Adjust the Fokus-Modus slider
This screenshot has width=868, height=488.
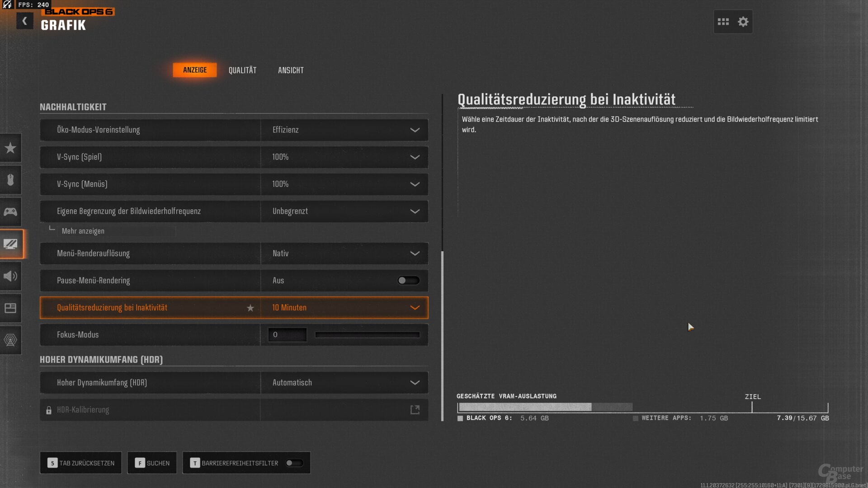coord(368,334)
